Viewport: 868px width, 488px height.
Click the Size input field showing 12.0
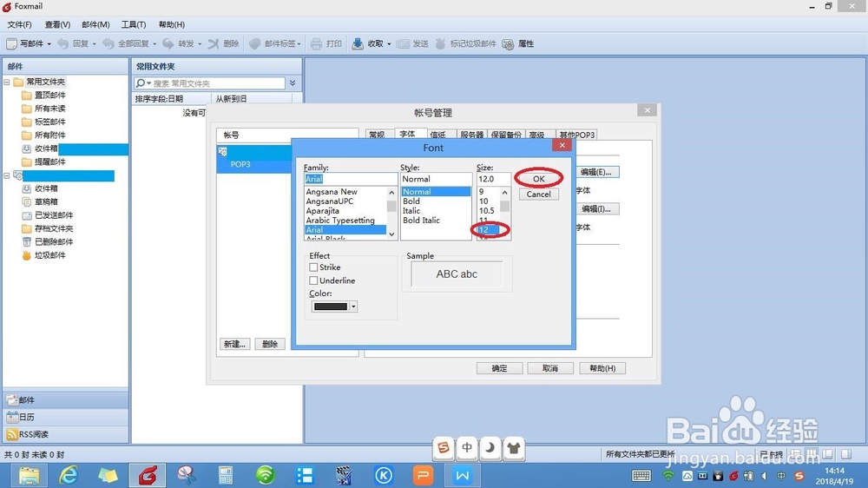[x=494, y=179]
